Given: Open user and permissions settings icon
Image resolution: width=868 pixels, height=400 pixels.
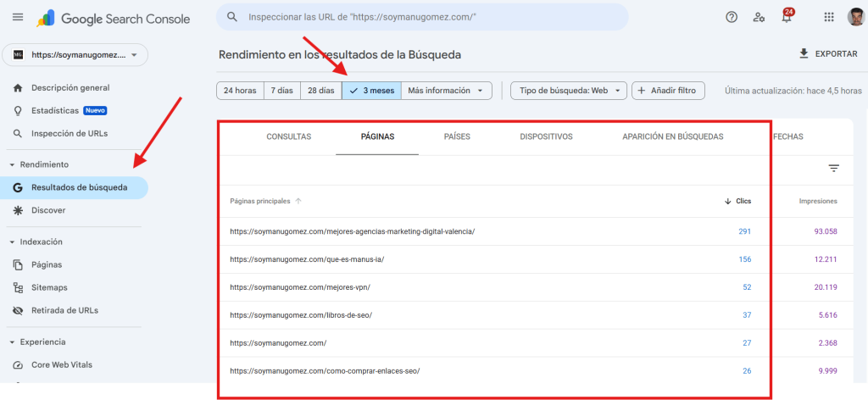Looking at the screenshot, I should point(759,17).
